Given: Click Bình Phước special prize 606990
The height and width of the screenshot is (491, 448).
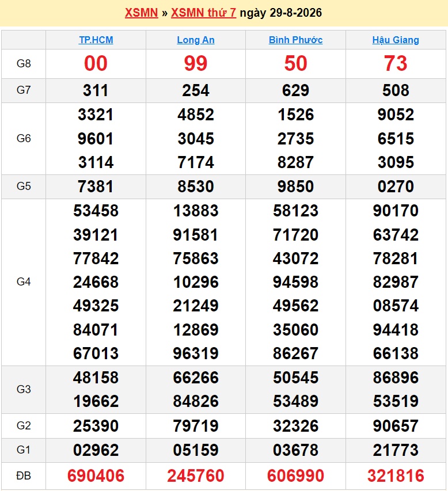Looking at the screenshot, I should coord(295,476).
